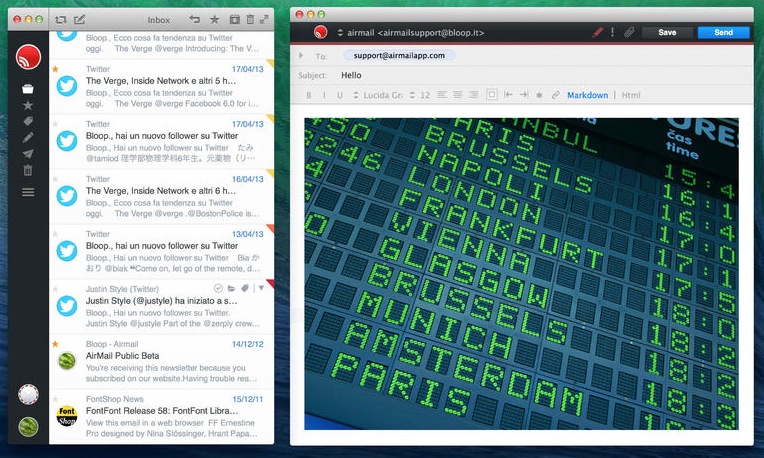Toggle the star on AirMail Public Beta email
This screenshot has width=764, height=458.
55,344
